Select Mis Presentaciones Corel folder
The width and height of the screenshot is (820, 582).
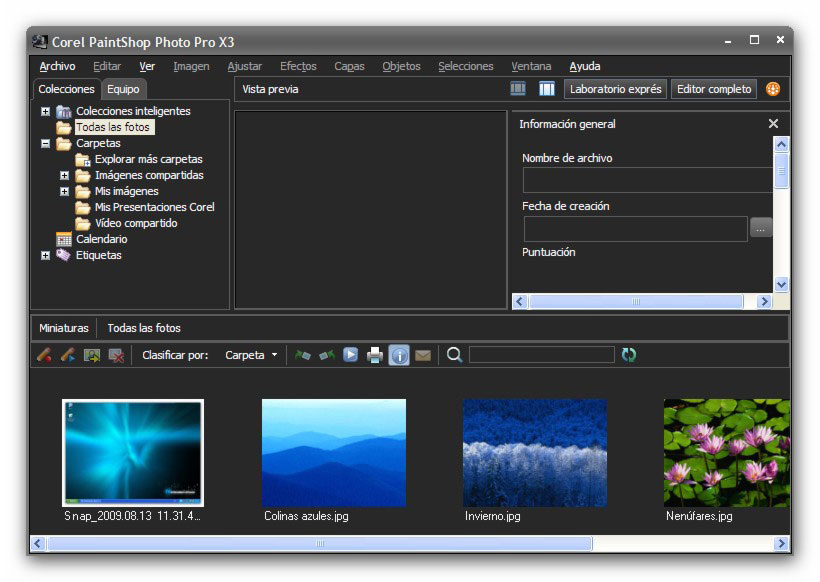point(154,207)
